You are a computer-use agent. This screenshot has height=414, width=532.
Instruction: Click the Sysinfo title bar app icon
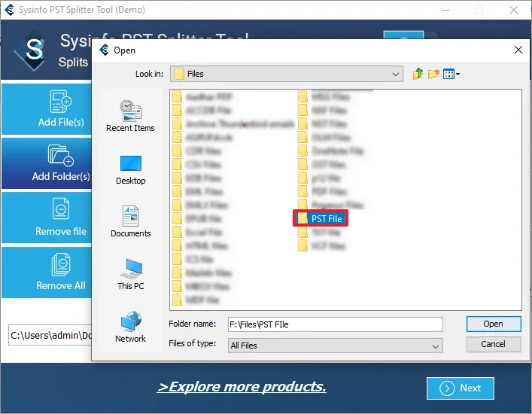point(9,10)
